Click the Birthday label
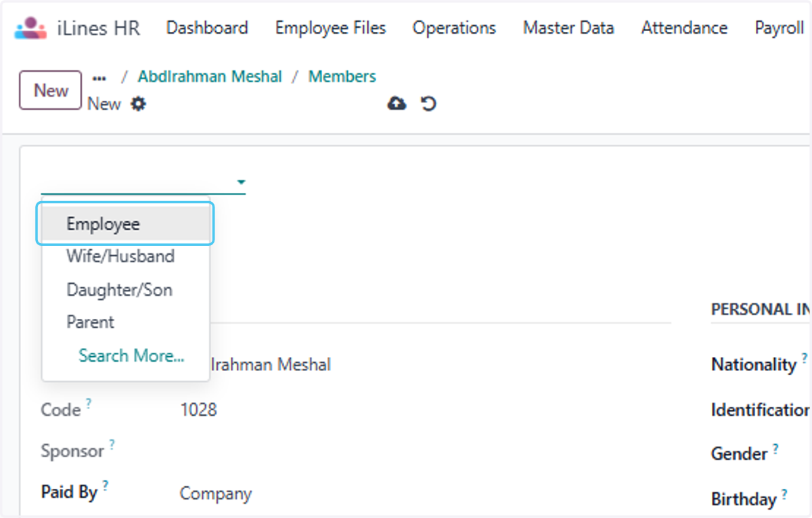 click(744, 500)
